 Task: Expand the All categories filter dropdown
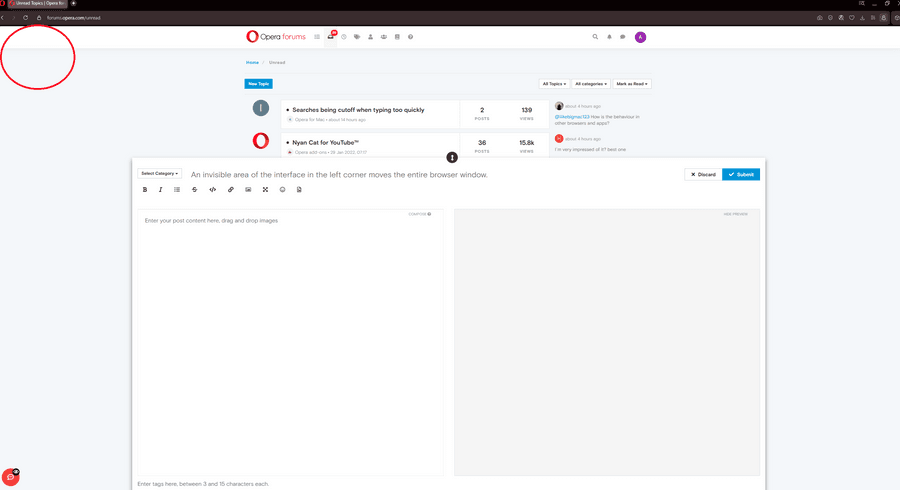click(591, 84)
